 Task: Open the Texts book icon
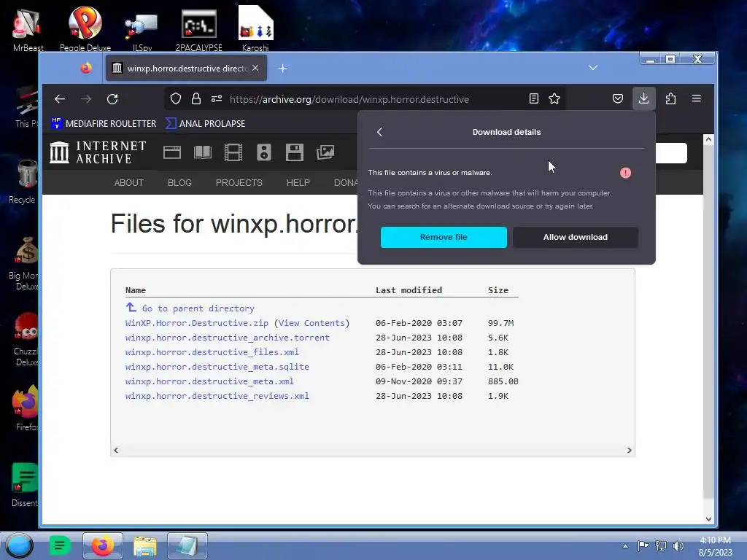coord(203,152)
